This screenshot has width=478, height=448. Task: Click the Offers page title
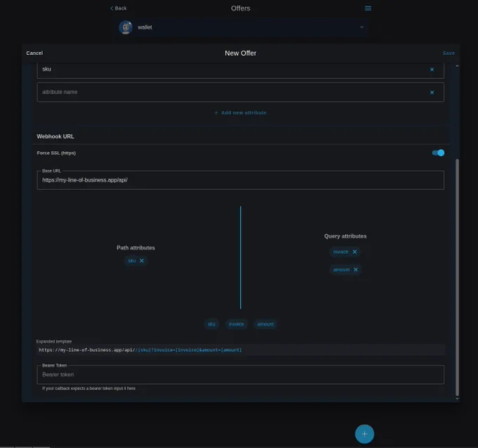click(x=240, y=8)
